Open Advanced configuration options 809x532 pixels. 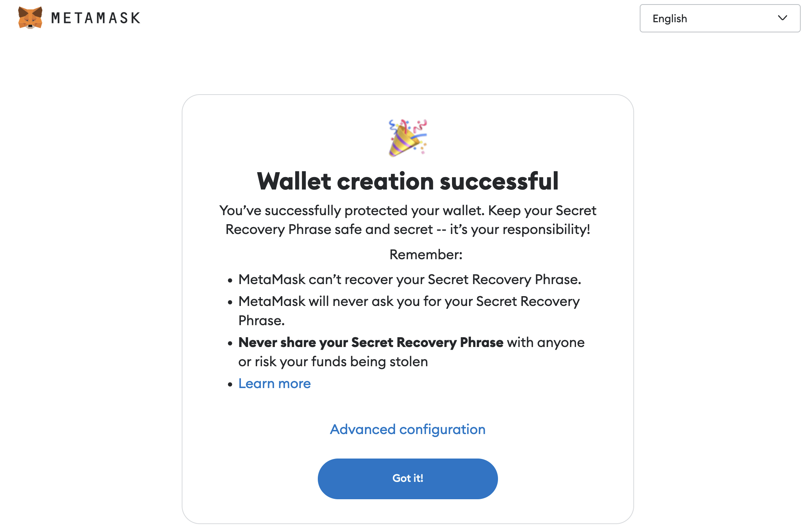(408, 429)
